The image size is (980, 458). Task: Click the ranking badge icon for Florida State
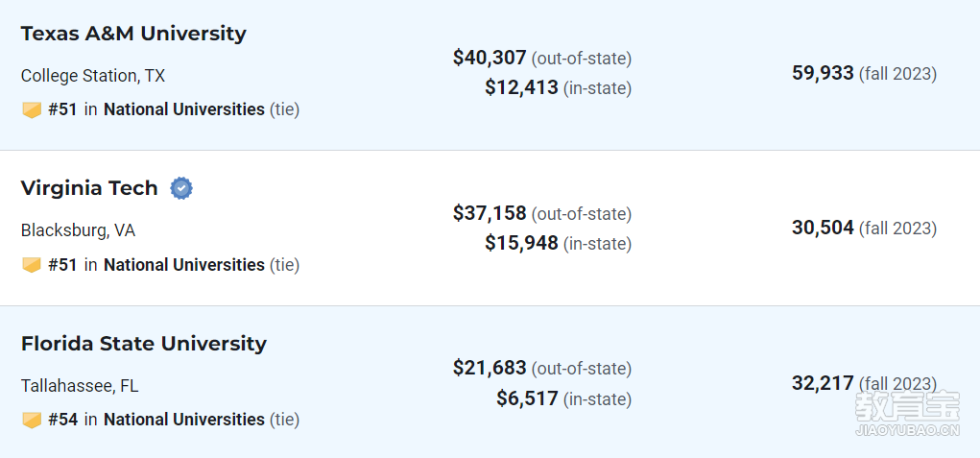coord(32,420)
